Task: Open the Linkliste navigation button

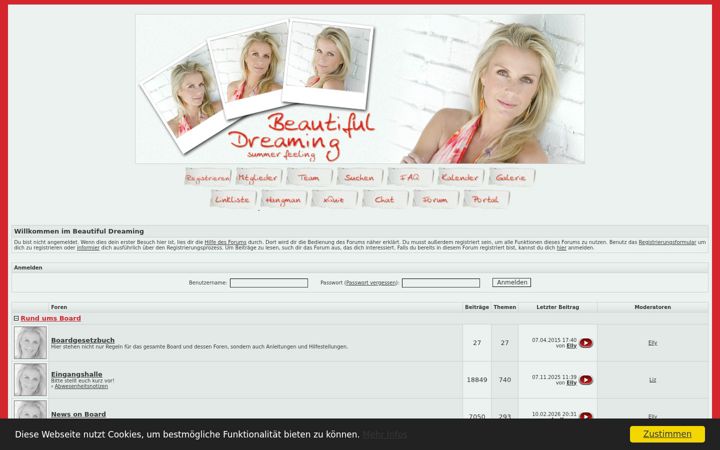Action: pyautogui.click(x=233, y=199)
